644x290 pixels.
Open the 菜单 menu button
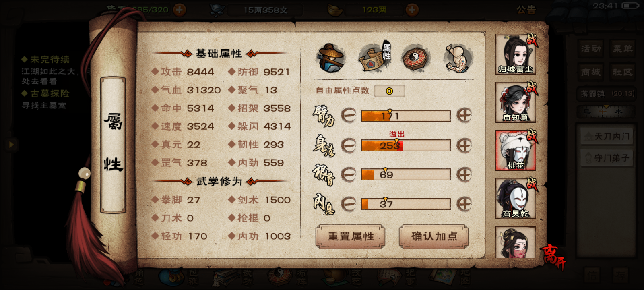tap(623, 49)
